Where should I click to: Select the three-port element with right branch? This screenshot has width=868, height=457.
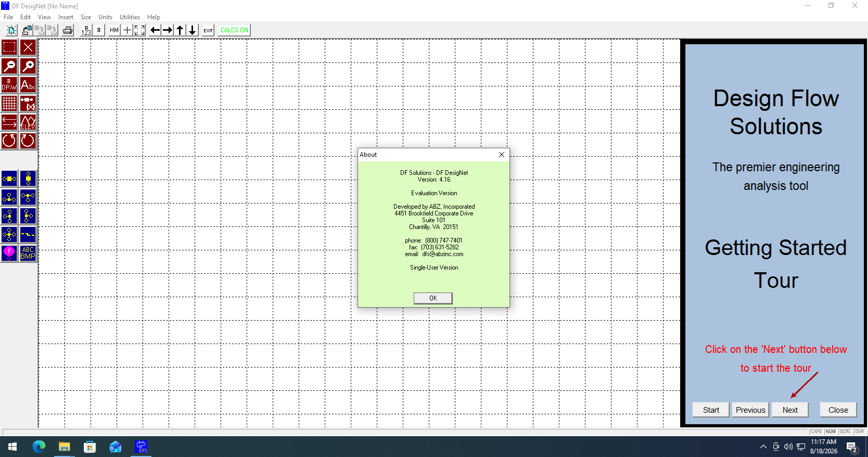point(28,216)
